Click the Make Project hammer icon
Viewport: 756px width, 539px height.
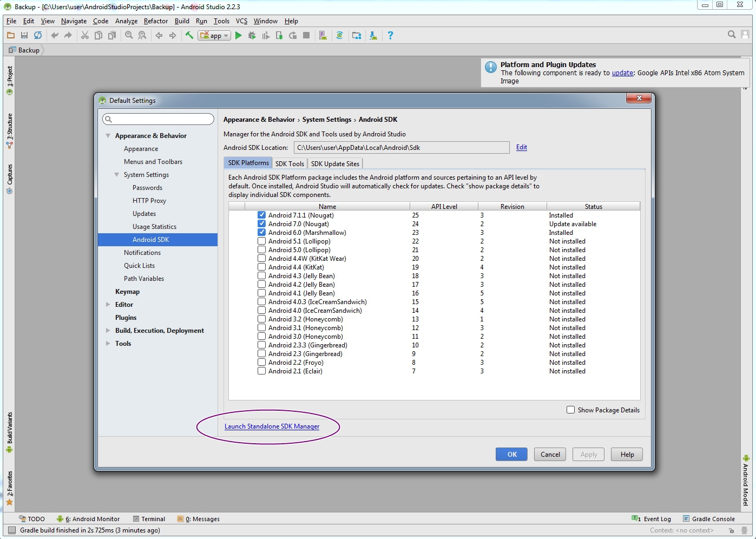pyautogui.click(x=189, y=36)
